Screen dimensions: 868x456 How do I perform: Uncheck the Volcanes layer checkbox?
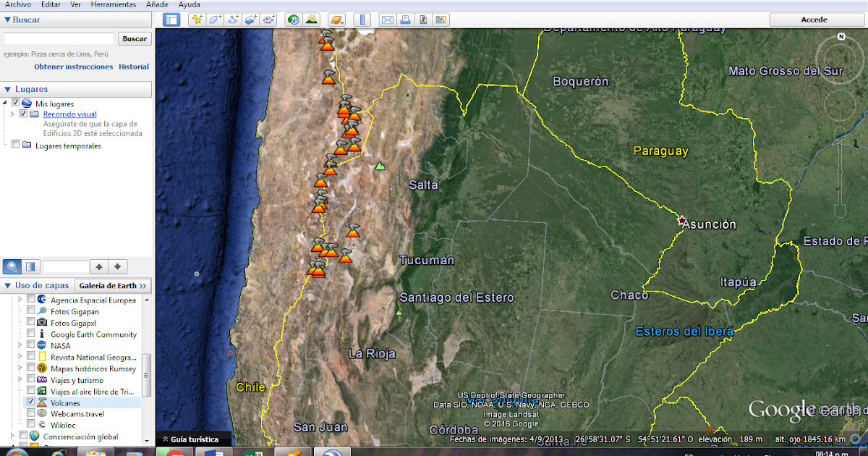[x=30, y=401]
